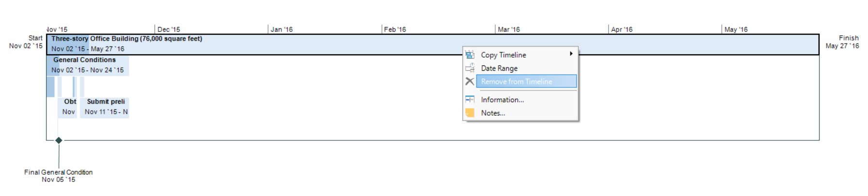Expand the Copy Timeline submenu arrow
868x196 pixels.
point(571,54)
